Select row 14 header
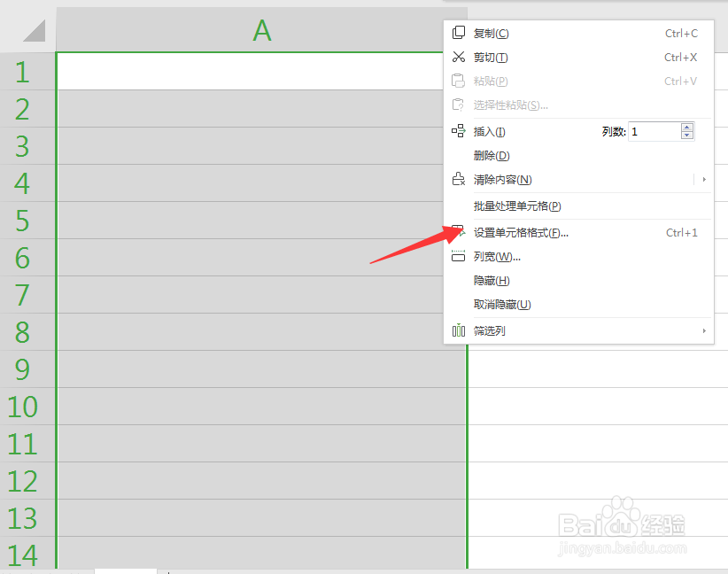 [27, 553]
